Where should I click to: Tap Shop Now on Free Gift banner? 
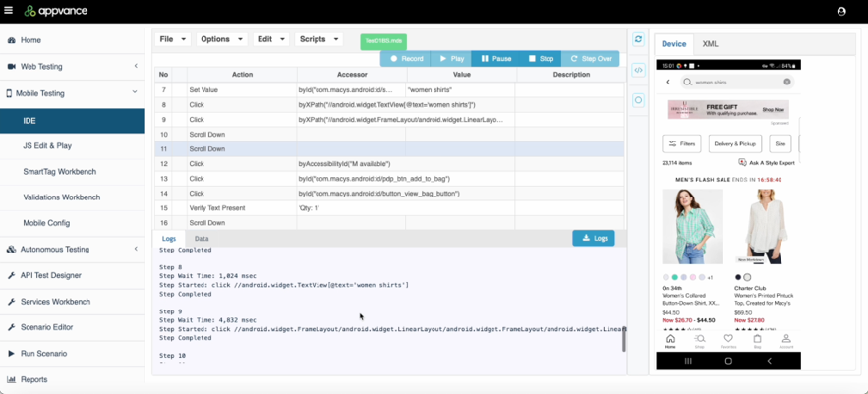tap(773, 110)
